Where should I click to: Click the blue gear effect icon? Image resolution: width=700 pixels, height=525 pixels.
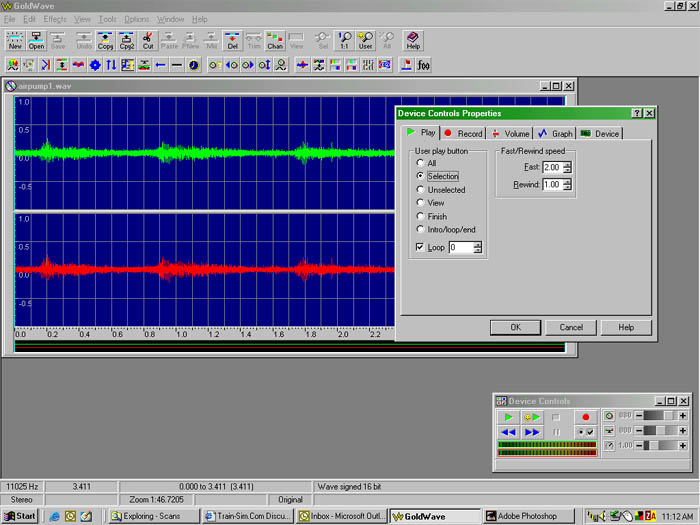click(95, 65)
